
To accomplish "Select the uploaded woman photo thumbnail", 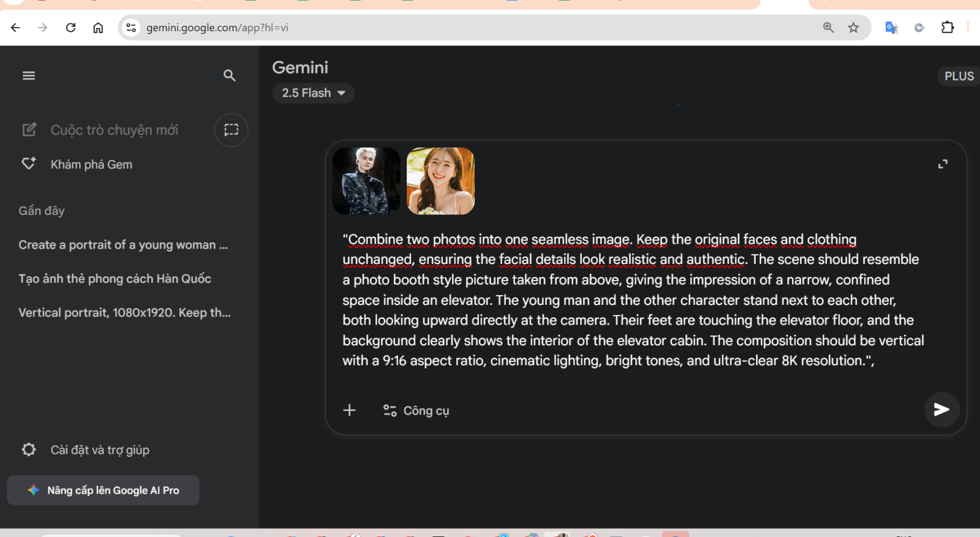I will (x=440, y=181).
